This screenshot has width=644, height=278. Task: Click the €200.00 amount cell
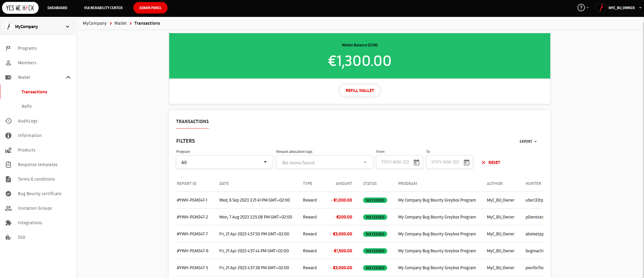pyautogui.click(x=343, y=217)
